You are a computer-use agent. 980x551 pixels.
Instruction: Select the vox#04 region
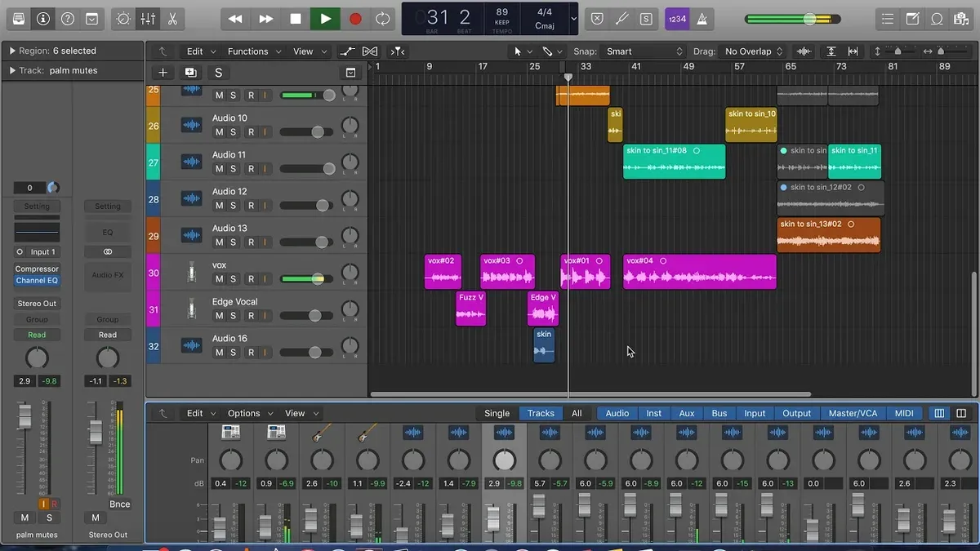(700, 272)
